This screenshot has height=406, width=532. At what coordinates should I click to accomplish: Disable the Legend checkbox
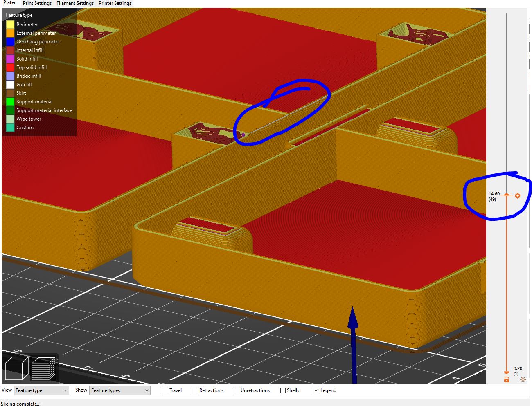tap(316, 390)
